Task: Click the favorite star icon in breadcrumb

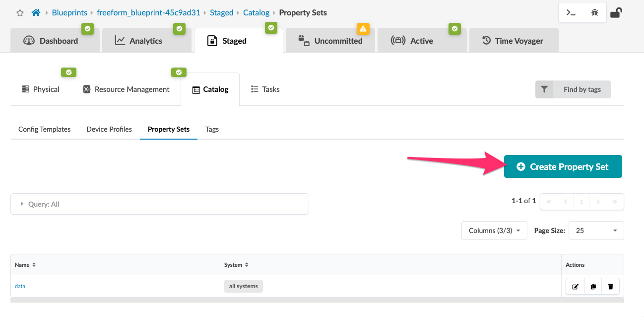Action: click(20, 13)
